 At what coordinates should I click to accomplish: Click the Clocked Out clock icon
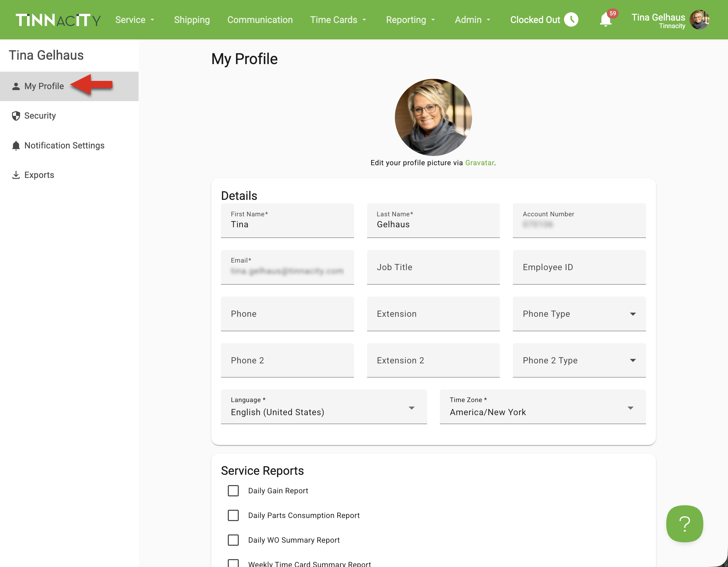571,20
